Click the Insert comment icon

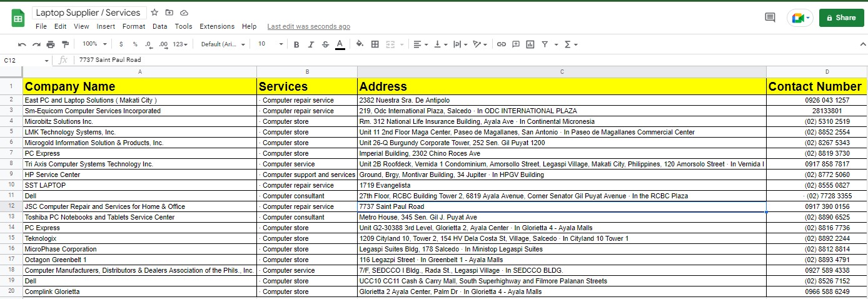tap(516, 44)
